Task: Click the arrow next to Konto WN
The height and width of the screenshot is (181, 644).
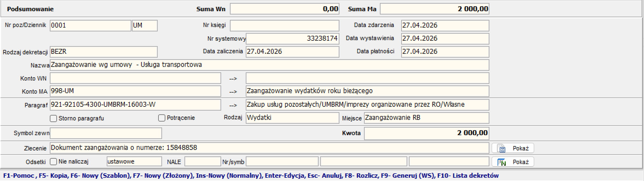Action: tap(233, 79)
